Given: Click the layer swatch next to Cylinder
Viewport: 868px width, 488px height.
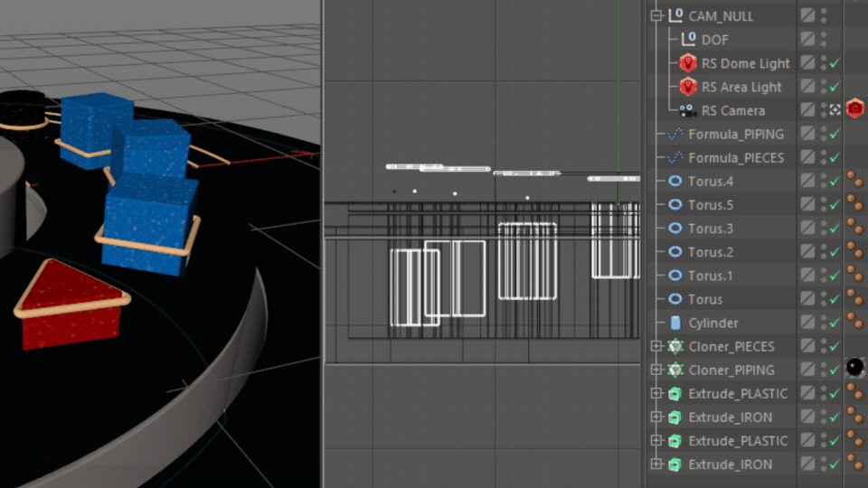Looking at the screenshot, I should point(807,323).
